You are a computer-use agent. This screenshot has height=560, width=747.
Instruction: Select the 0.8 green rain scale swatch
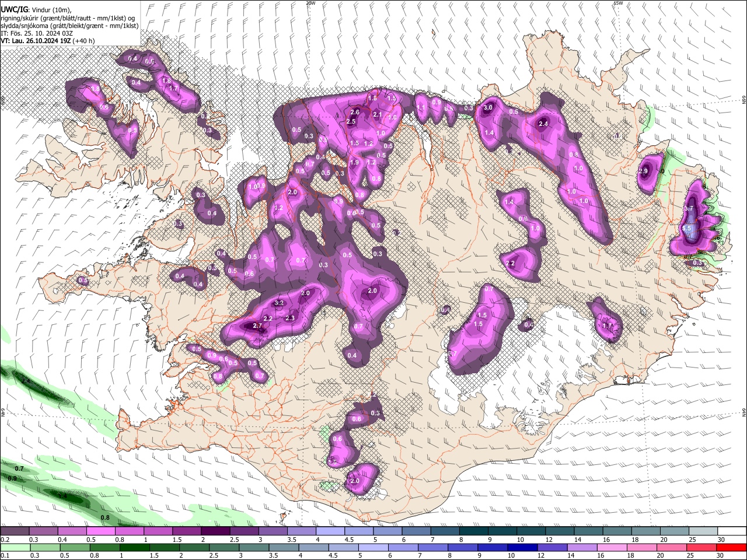[x=104, y=547]
